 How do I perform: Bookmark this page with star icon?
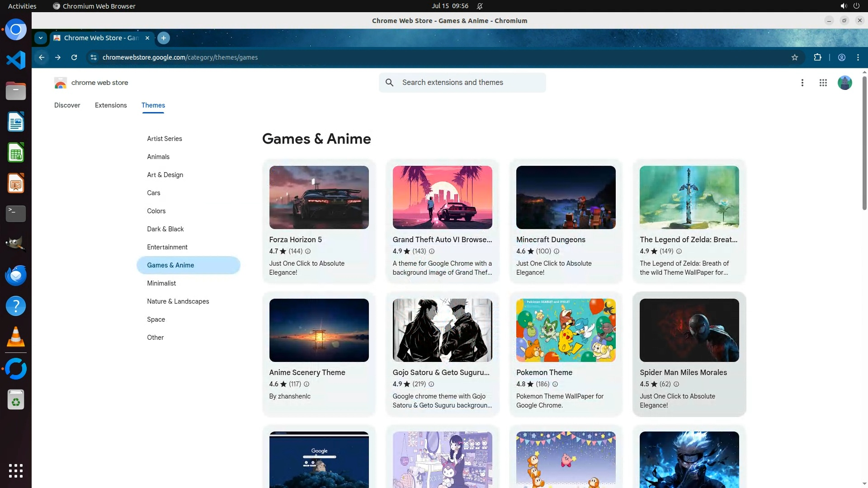click(795, 57)
